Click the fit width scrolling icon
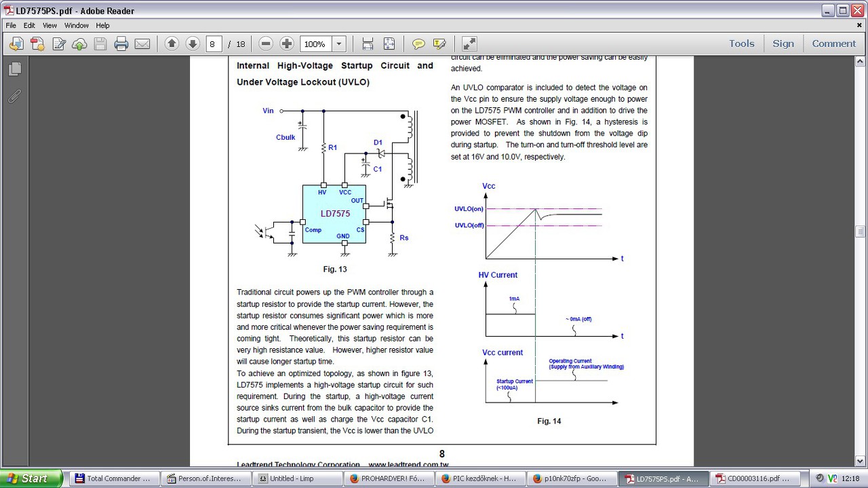The height and width of the screenshot is (488, 868). [368, 44]
